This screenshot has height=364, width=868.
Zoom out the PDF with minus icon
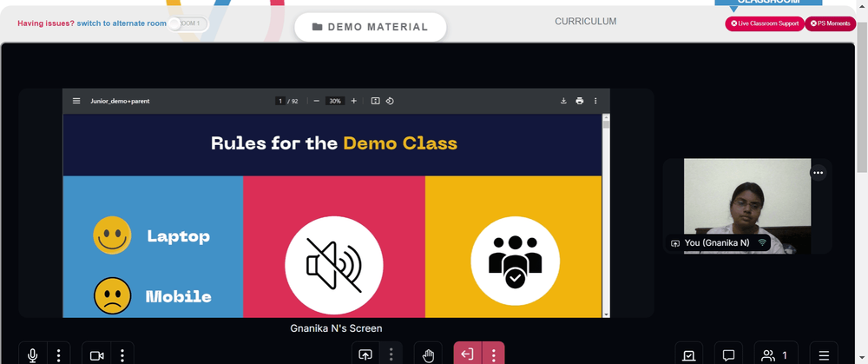point(316,101)
